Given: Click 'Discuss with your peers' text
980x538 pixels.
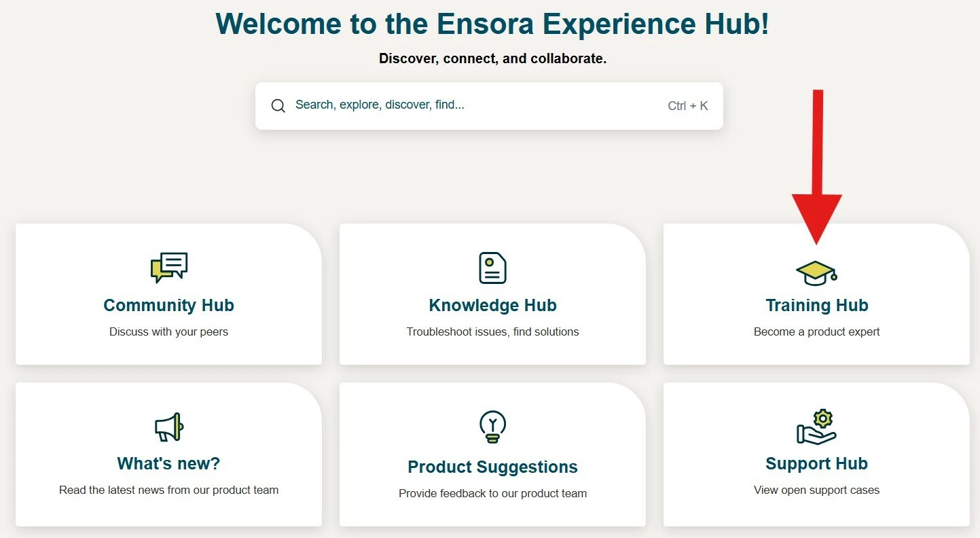Looking at the screenshot, I should click(x=168, y=332).
